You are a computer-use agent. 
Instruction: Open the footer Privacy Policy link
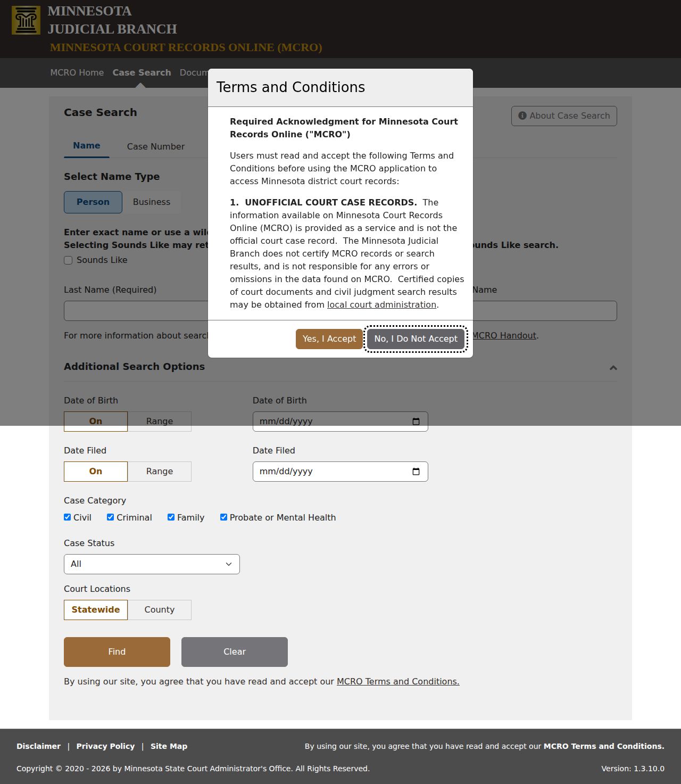pos(105,746)
